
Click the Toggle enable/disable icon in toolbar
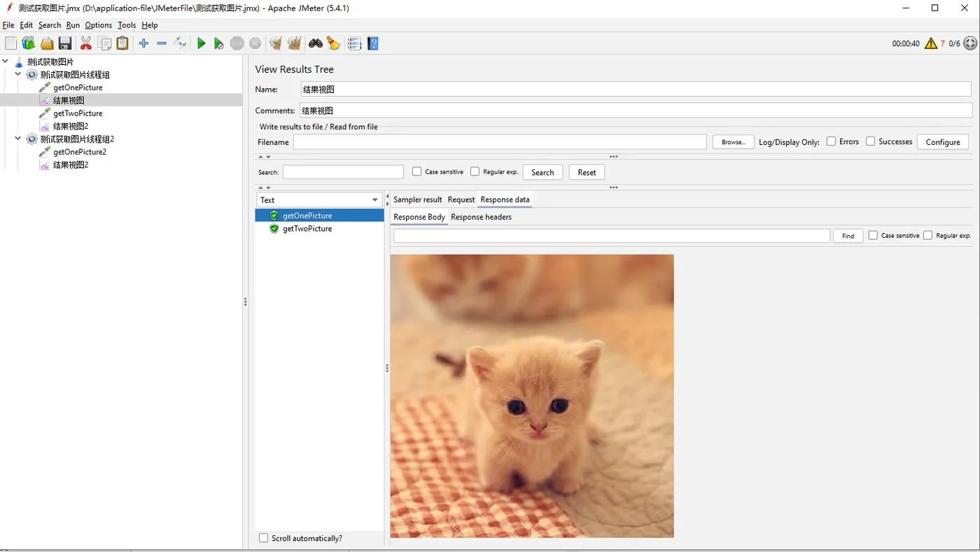click(x=180, y=43)
